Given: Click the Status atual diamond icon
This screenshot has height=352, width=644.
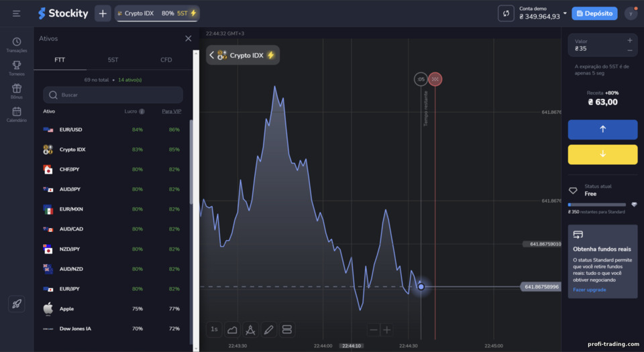Looking at the screenshot, I should coord(573,190).
